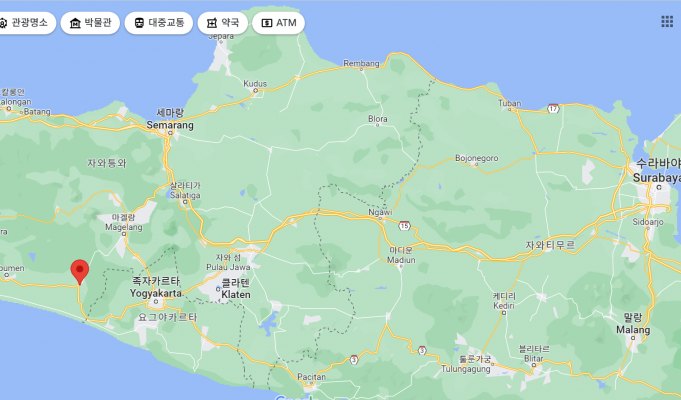
Task: Click the Yogyakarta city label
Action: pyautogui.click(x=157, y=294)
